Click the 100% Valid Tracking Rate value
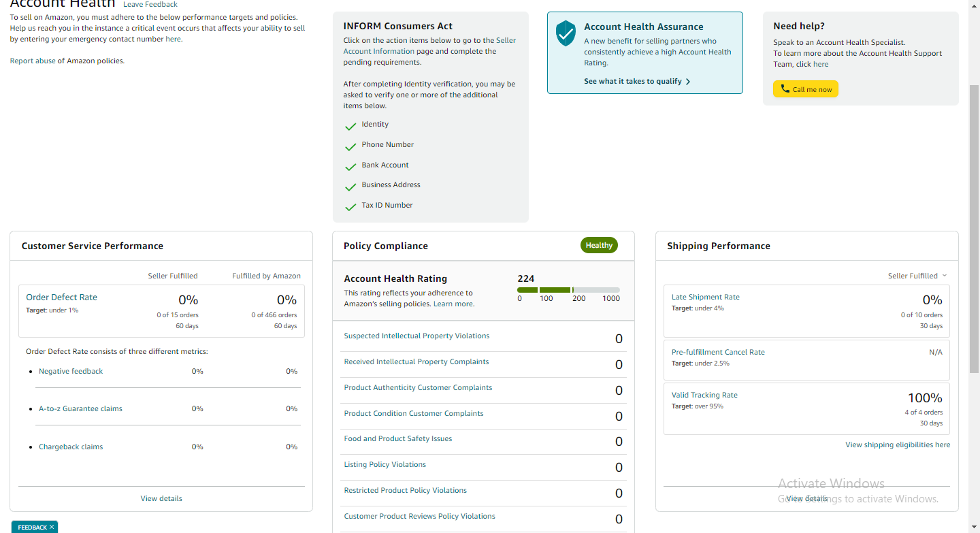980x533 pixels. (x=925, y=398)
